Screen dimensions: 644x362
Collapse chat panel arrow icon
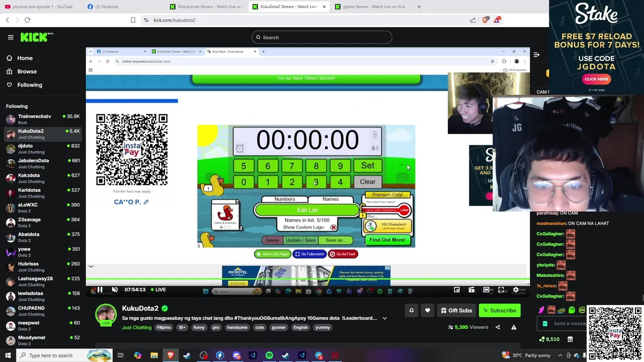click(536, 54)
